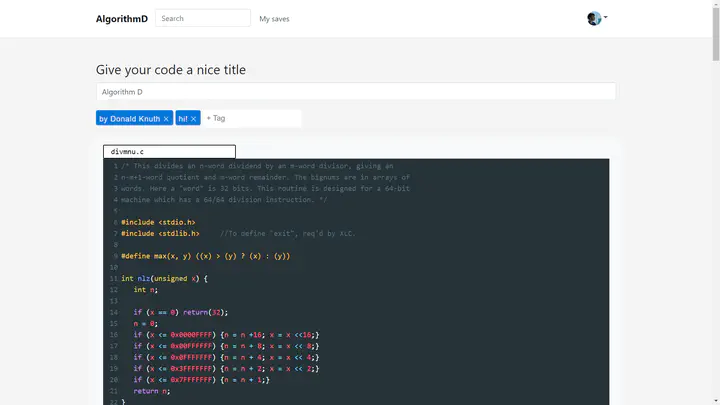Place cursor on #include <stdio.h> line
Screen dimensions: 720x405
coord(158,222)
